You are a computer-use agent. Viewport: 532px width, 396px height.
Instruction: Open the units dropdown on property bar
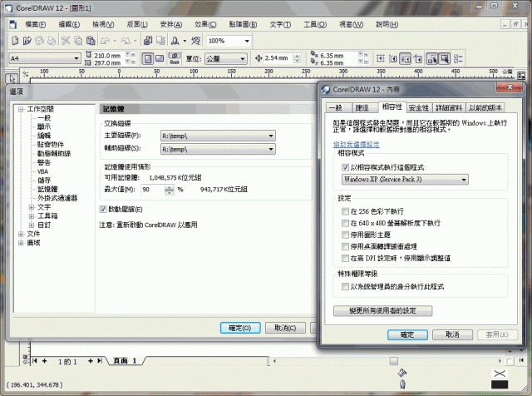tap(242, 59)
